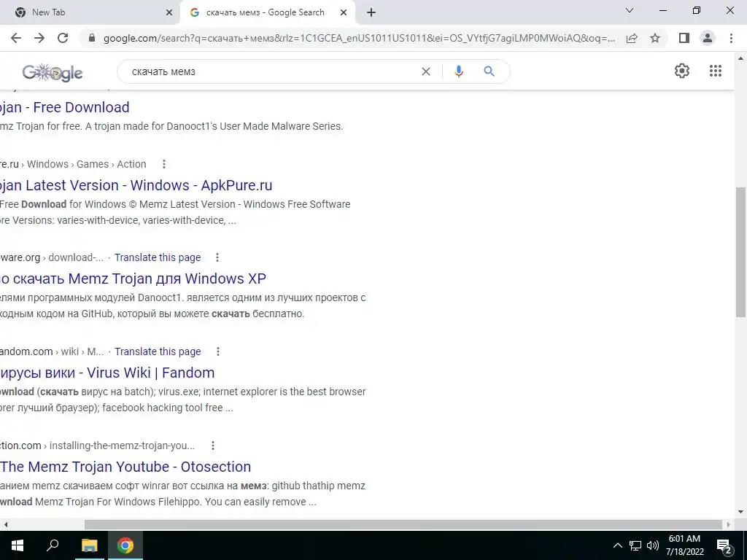Open the Trojan - Free Download result
747x560 pixels.
click(64, 108)
